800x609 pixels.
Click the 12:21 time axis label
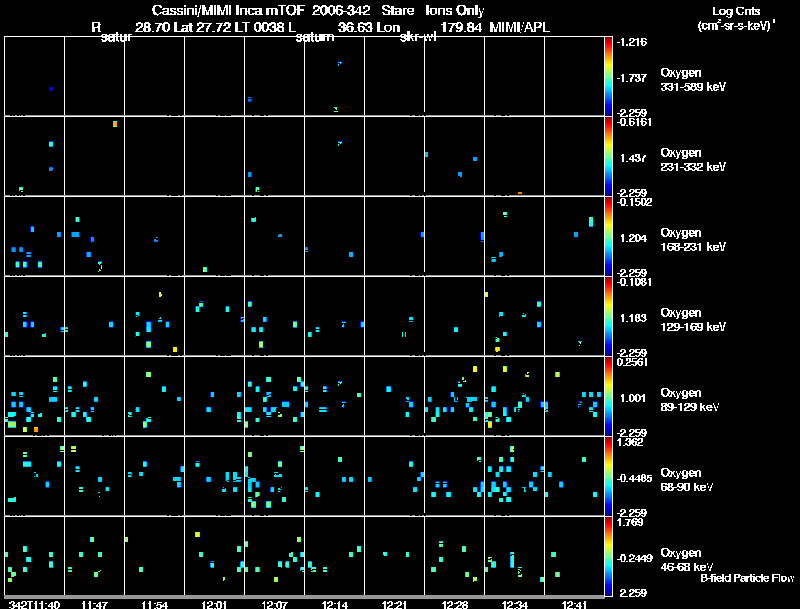coord(394,605)
